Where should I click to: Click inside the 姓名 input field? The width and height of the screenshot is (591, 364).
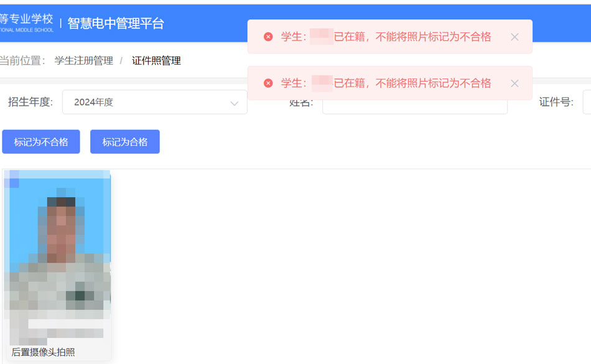point(414,106)
